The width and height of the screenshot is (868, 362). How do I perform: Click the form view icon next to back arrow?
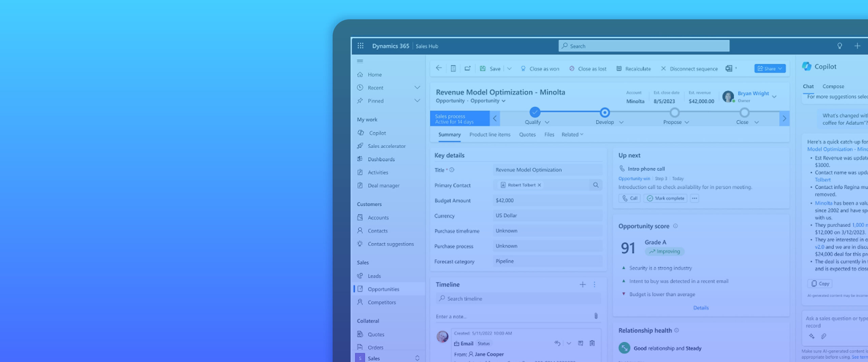click(453, 68)
